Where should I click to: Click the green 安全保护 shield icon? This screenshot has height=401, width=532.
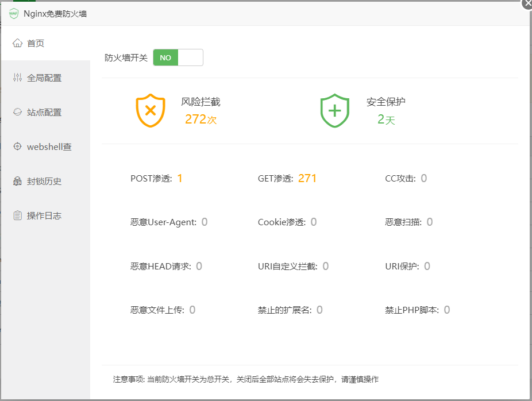click(334, 110)
